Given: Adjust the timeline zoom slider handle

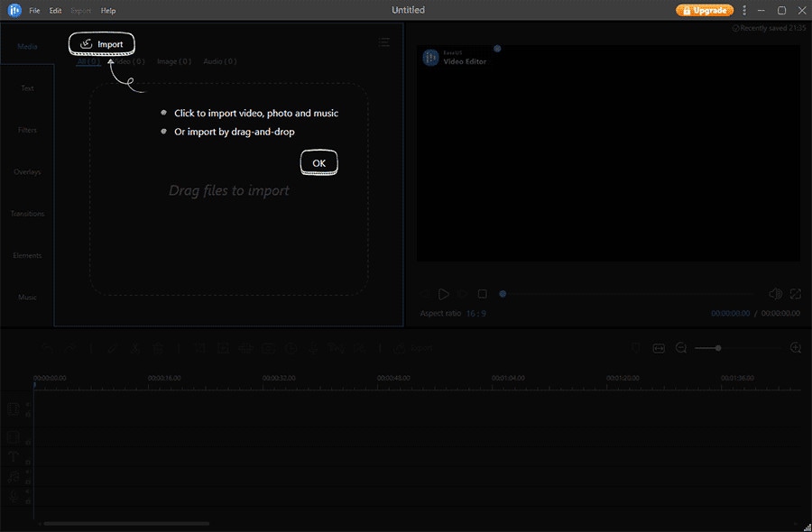Looking at the screenshot, I should [x=718, y=348].
